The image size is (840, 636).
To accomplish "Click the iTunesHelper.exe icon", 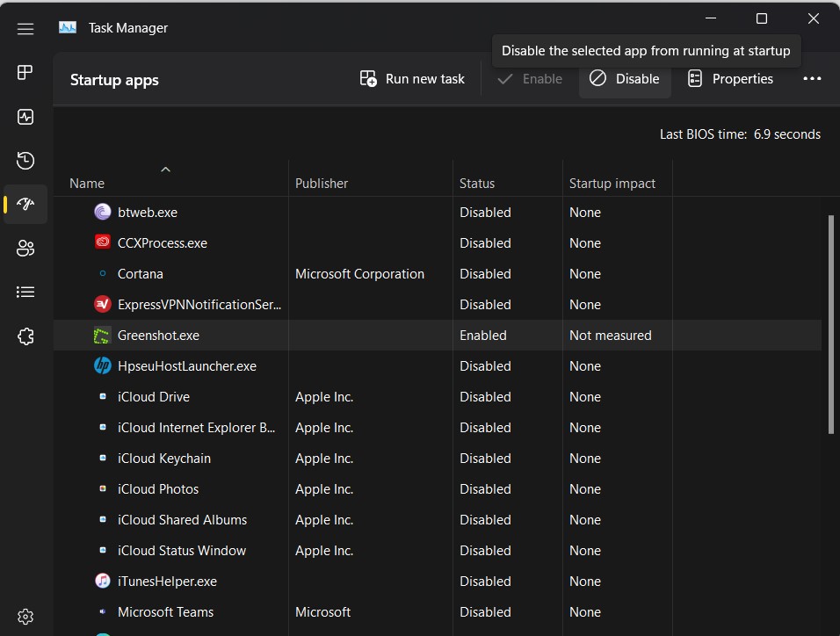I will [101, 581].
